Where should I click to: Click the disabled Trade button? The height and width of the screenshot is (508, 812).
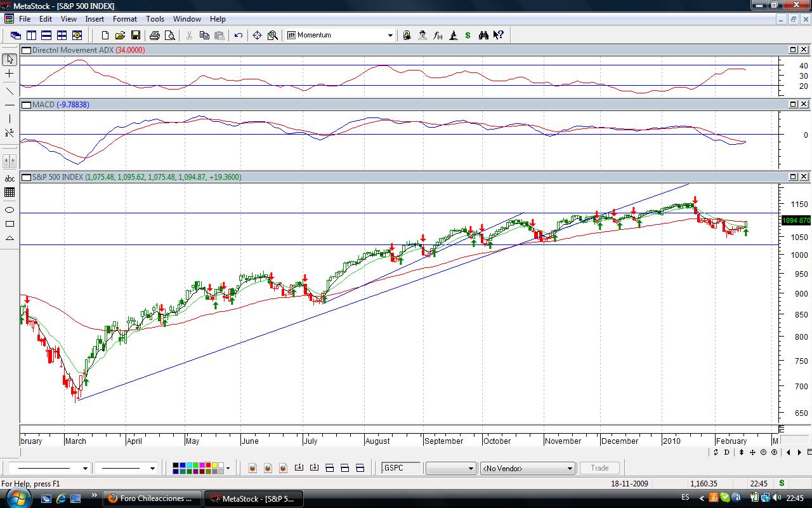599,468
